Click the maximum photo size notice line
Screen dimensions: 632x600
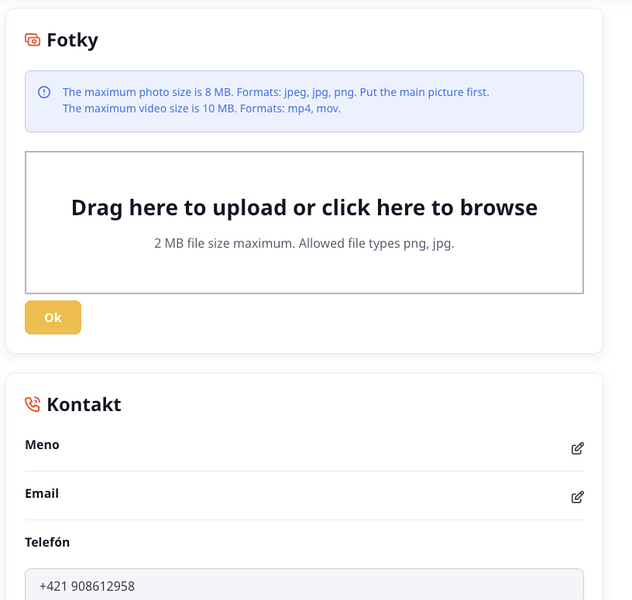pyautogui.click(x=276, y=92)
